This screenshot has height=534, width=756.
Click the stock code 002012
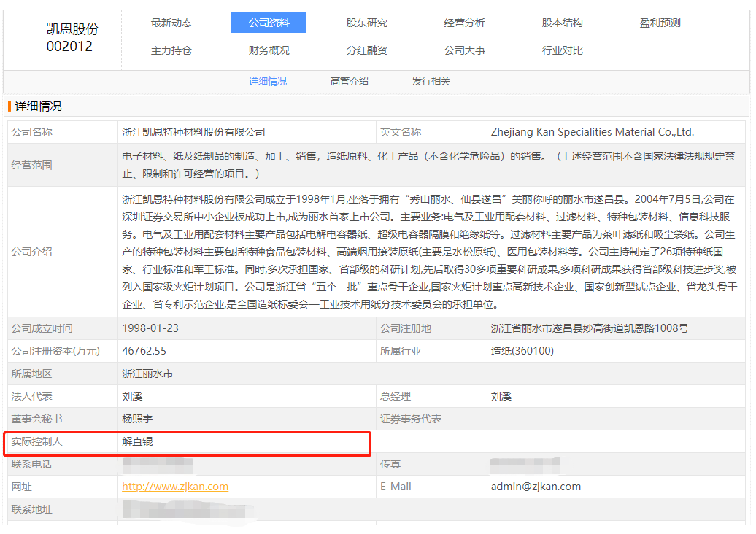69,46
